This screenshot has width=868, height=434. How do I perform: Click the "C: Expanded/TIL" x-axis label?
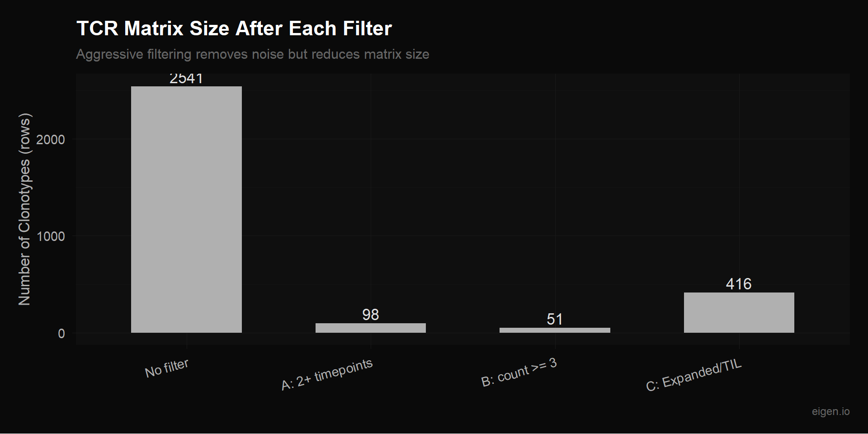[693, 375]
